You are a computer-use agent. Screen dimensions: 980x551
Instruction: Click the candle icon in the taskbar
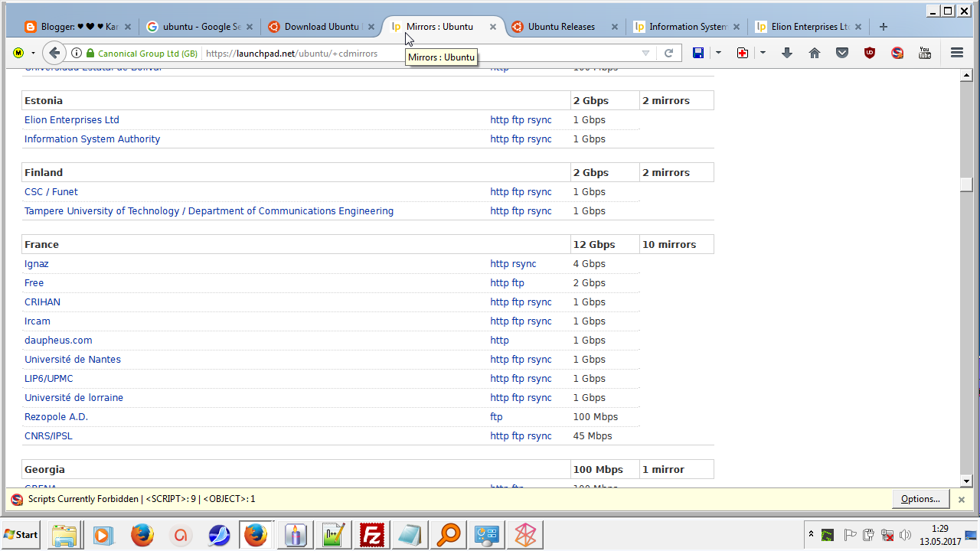296,535
